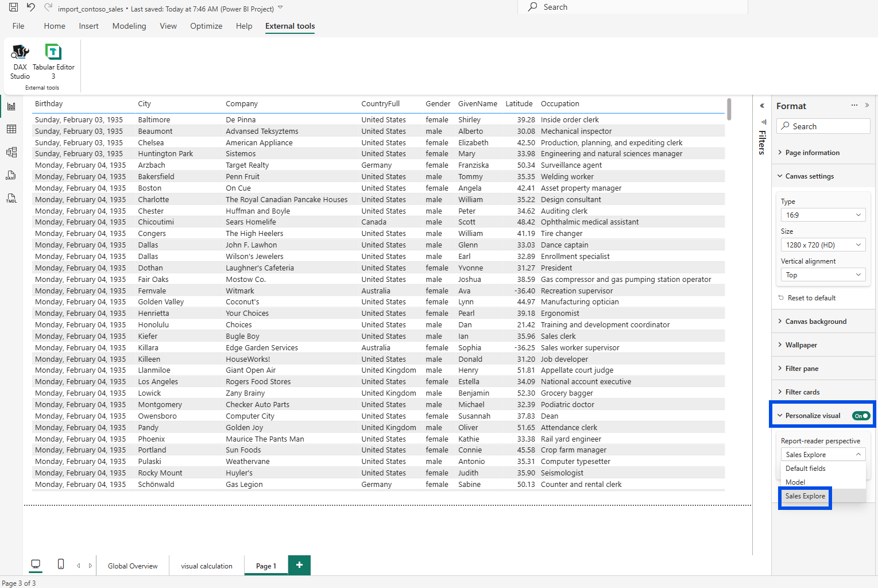The height and width of the screenshot is (588, 878).
Task: Show previous page tabs with left arrow
Action: [x=79, y=566]
